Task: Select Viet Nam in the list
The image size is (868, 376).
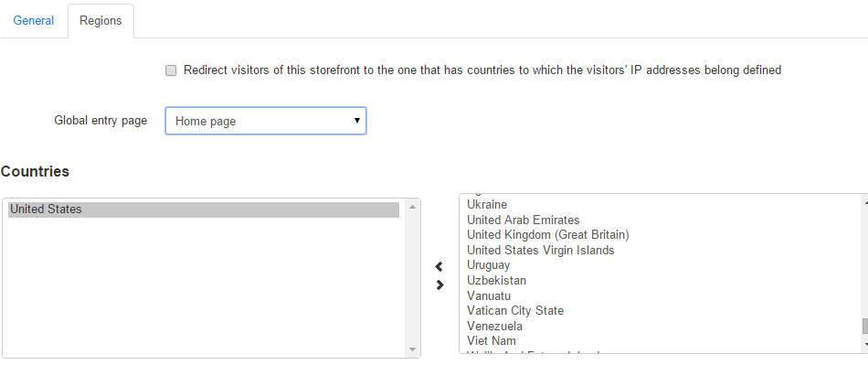Action: (492, 341)
